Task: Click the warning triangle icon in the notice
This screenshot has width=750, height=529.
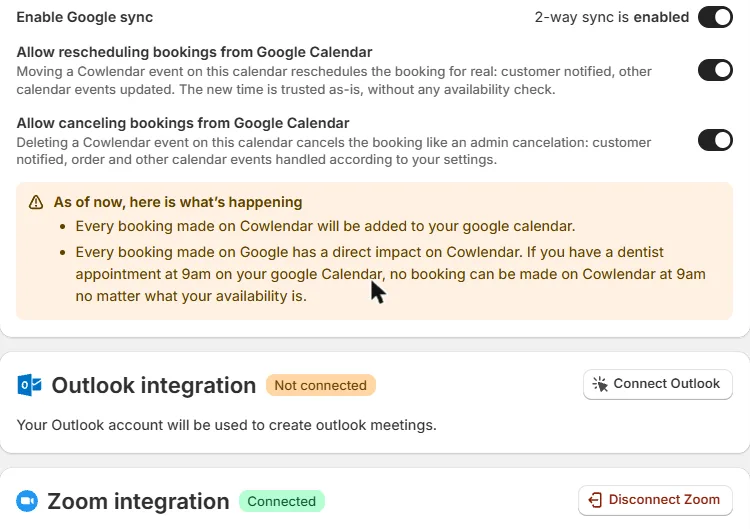Action: (x=36, y=202)
